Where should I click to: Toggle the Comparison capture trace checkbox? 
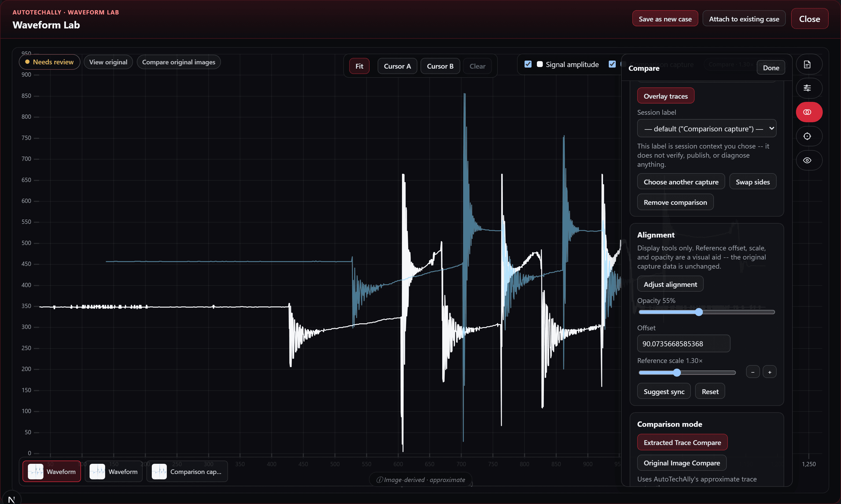[612, 64]
